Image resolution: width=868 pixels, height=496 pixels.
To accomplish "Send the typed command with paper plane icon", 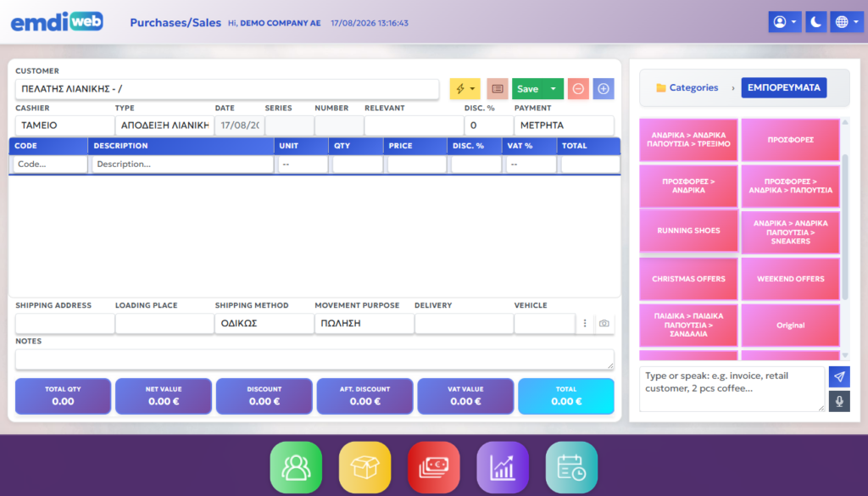I will 839,376.
